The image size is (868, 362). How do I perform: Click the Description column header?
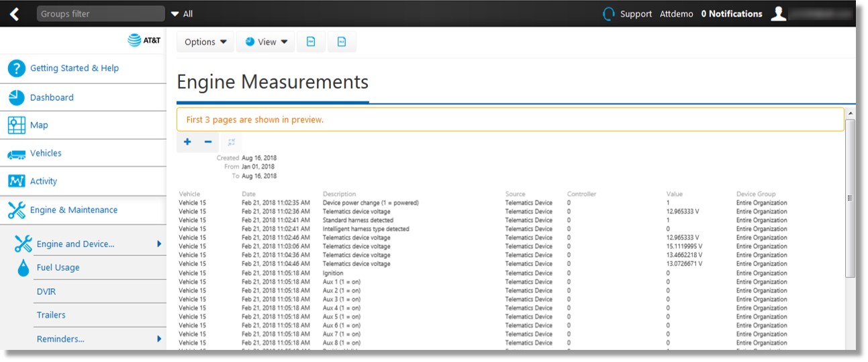pos(339,194)
